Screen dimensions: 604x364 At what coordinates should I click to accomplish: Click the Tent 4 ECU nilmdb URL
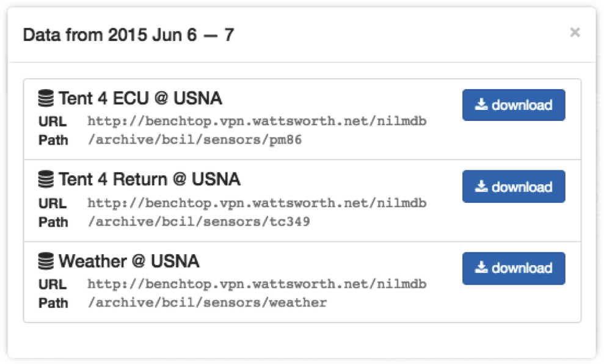(x=257, y=121)
